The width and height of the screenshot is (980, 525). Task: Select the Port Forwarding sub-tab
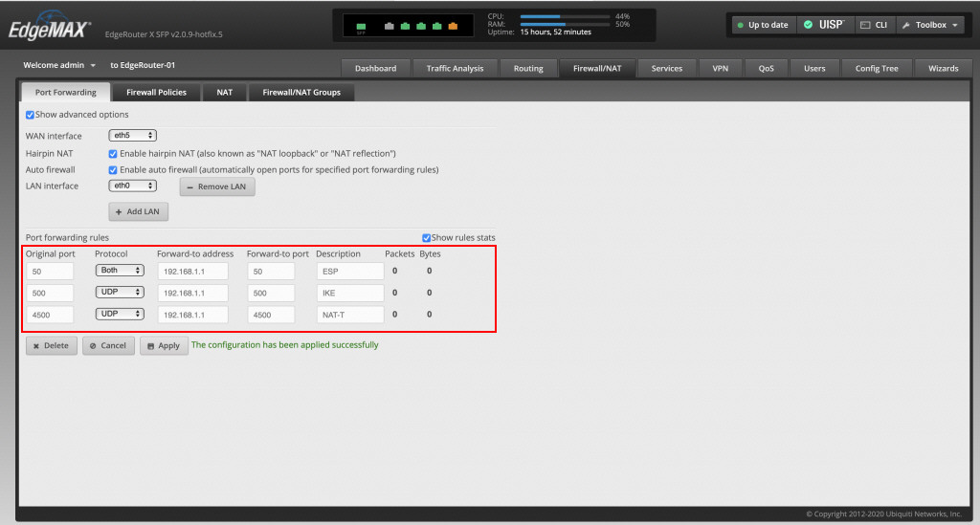(x=66, y=93)
